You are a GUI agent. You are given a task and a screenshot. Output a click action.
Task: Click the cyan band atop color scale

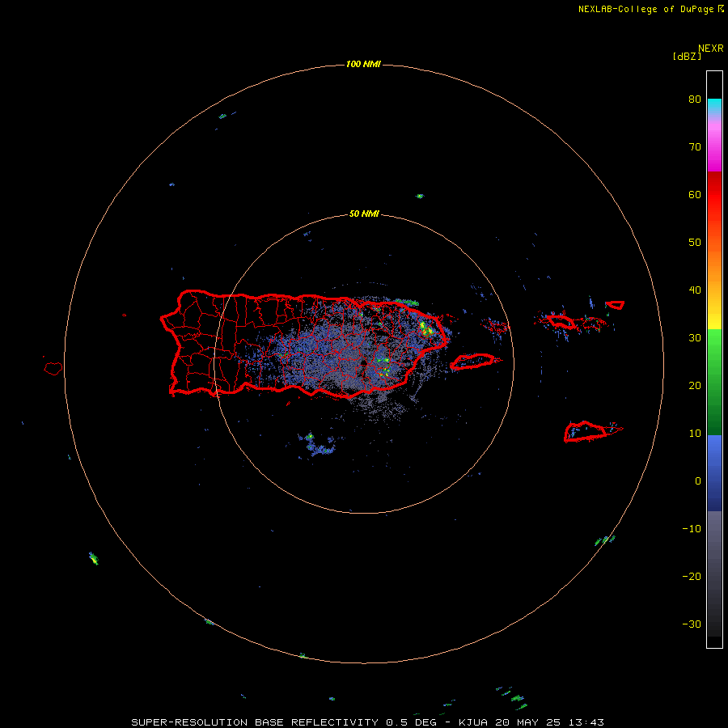pyautogui.click(x=714, y=104)
